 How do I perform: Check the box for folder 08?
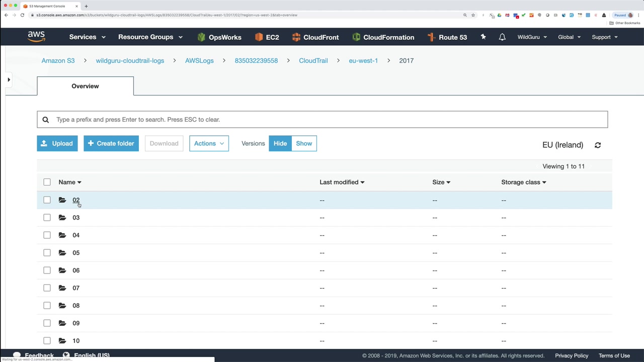[x=47, y=306]
